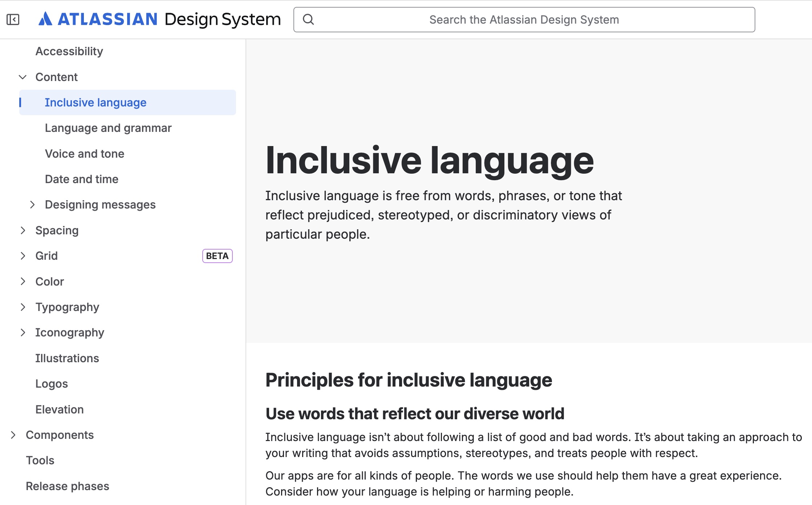The height and width of the screenshot is (505, 812).
Task: Collapse the sidebar with the panel icon
Action: pos(13,19)
